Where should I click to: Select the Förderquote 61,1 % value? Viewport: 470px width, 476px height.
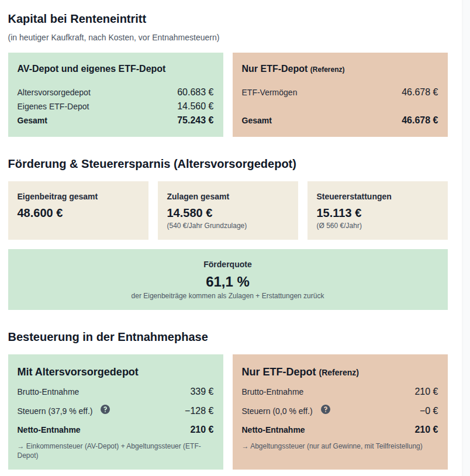[x=227, y=282]
